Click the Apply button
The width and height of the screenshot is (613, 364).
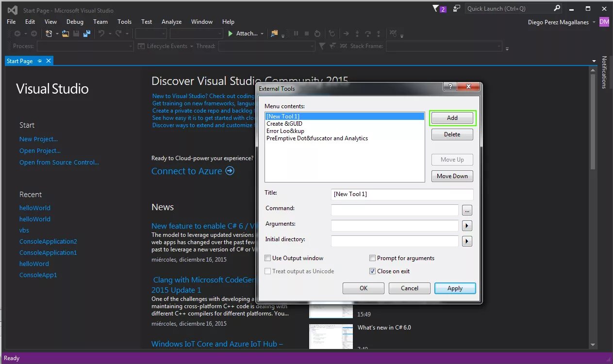(x=455, y=288)
